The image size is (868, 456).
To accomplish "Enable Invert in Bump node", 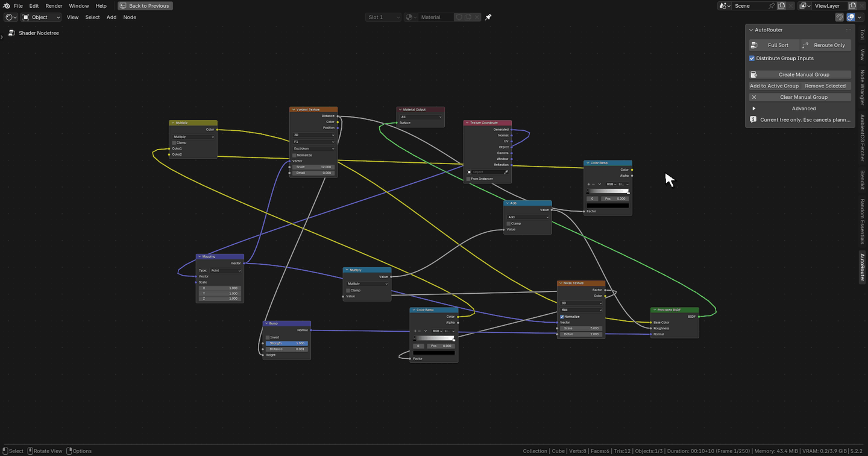I will [268, 337].
